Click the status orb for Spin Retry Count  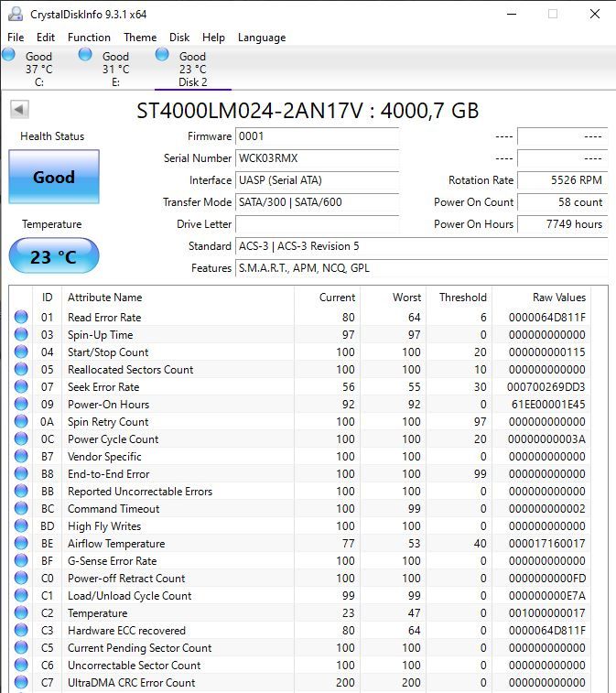[21, 421]
